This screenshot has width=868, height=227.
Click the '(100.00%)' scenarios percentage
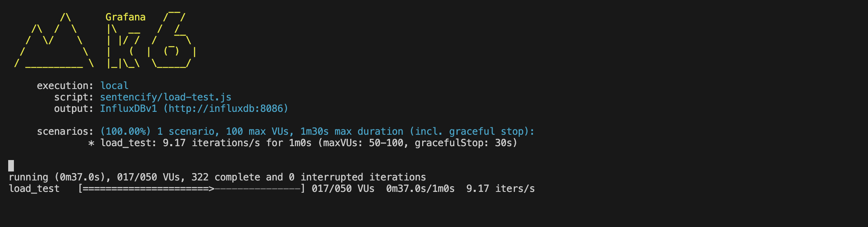[126, 131]
